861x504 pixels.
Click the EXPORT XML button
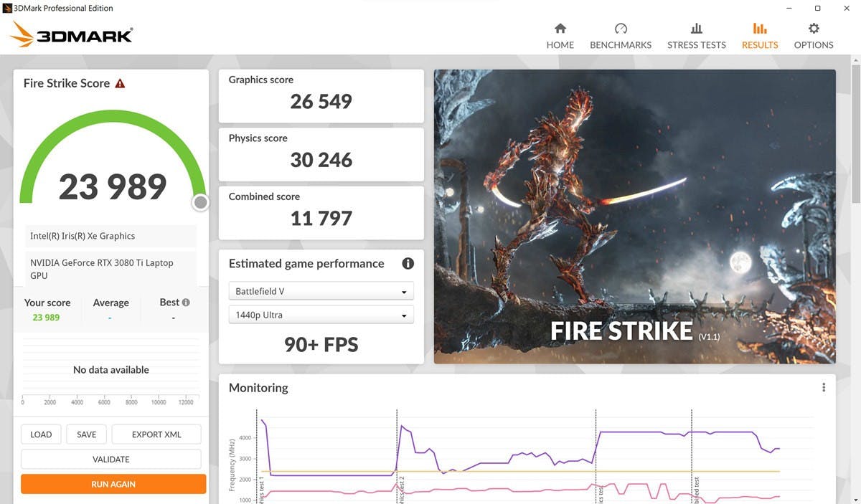(x=156, y=434)
